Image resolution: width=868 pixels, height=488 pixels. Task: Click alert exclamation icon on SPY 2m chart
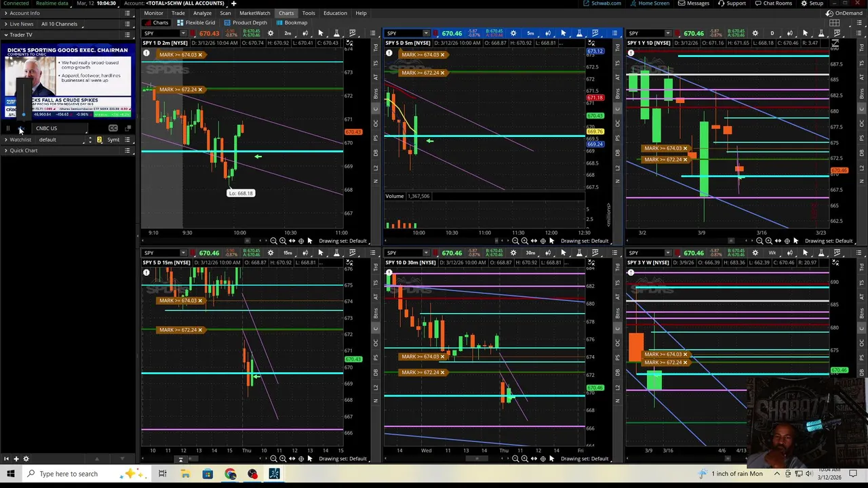coord(146,53)
